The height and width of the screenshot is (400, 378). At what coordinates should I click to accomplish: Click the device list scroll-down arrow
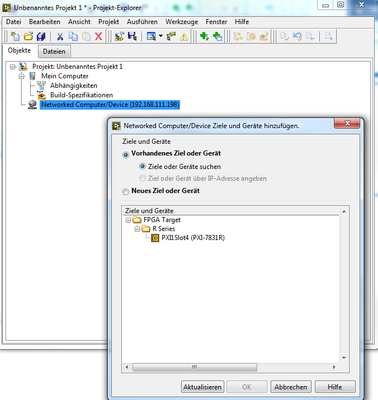pos(344,358)
